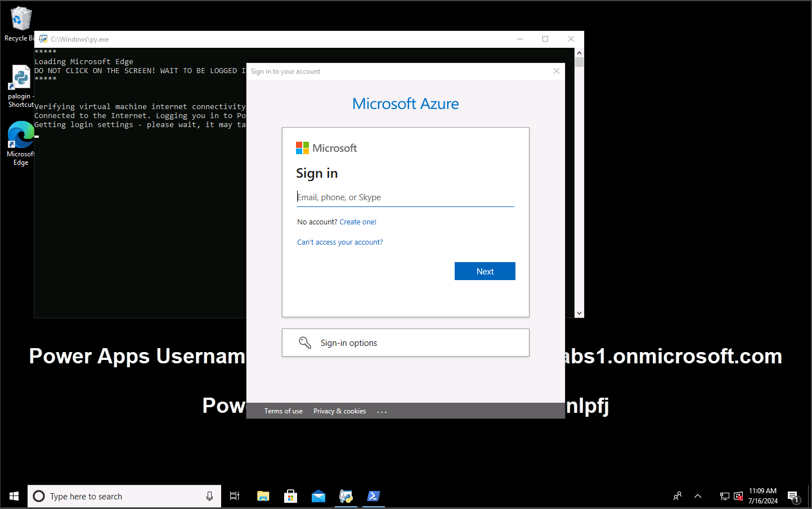Open the Recycle Bin desktop icon

(20, 24)
